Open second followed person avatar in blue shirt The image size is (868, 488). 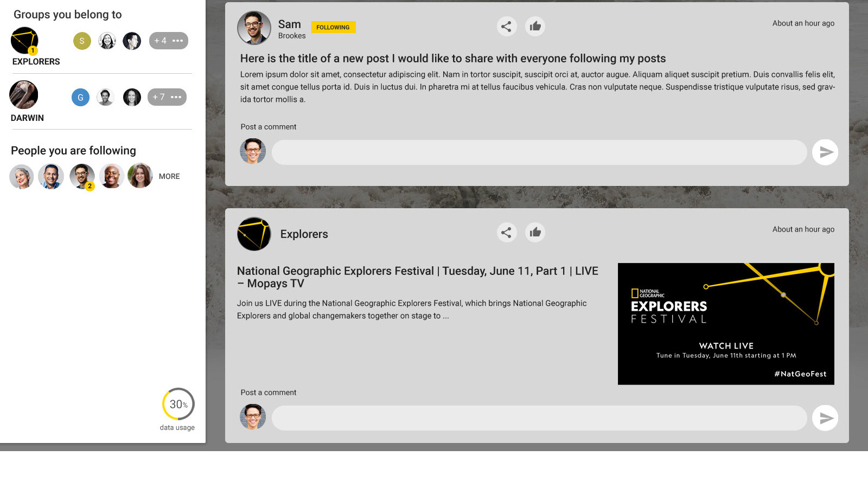point(51,176)
